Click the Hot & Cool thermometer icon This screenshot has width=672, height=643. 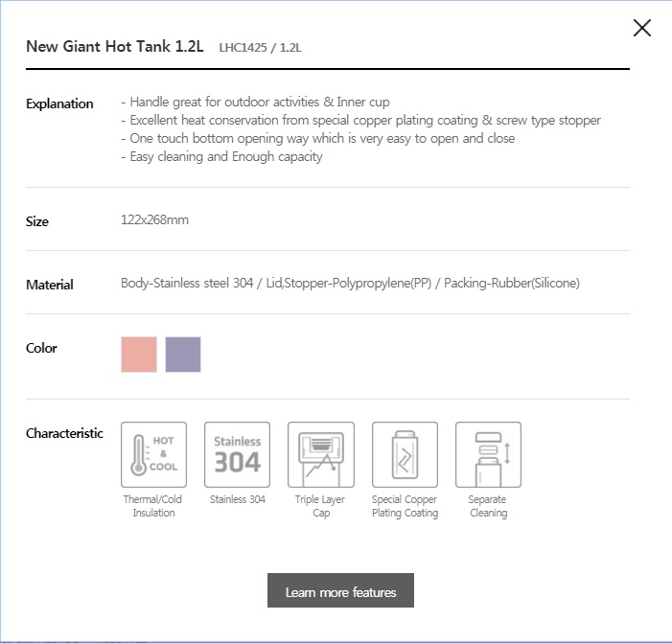pos(153,454)
